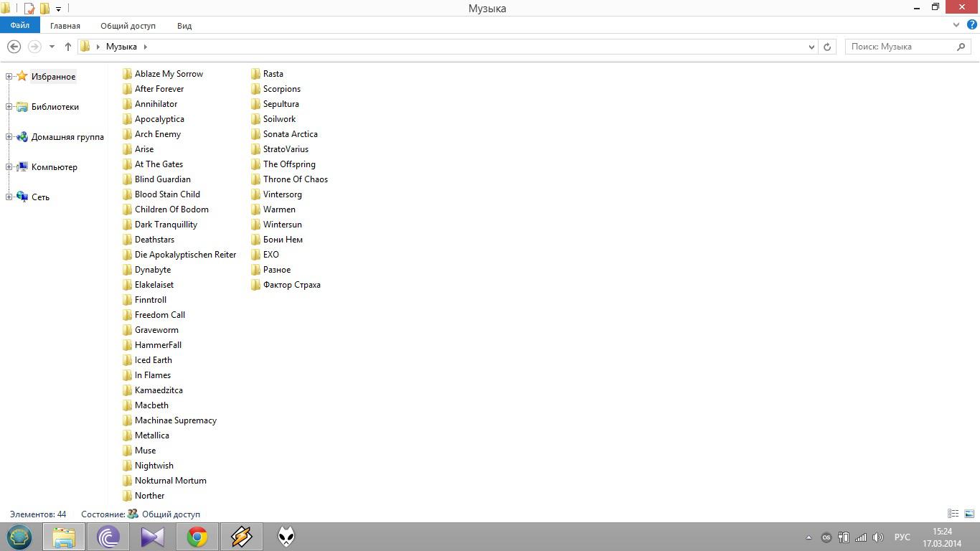Open the address bar history dropdown

[x=811, y=47]
